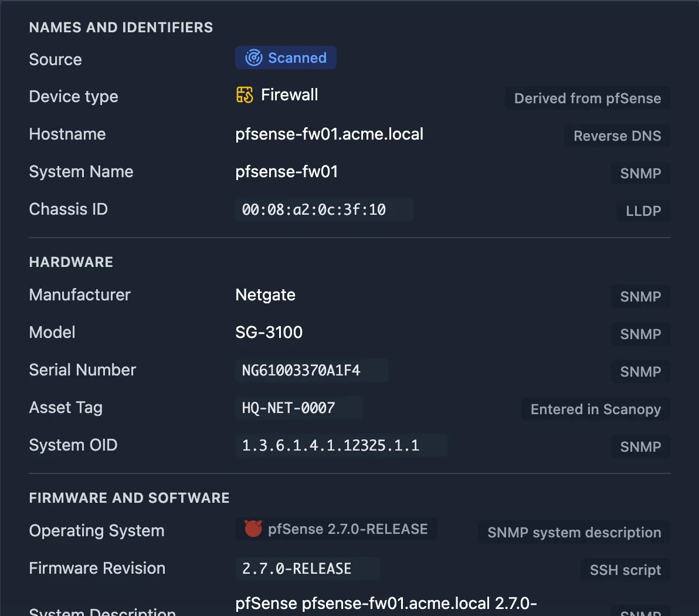Click the Manufacturer field label
The image size is (699, 616).
point(80,295)
